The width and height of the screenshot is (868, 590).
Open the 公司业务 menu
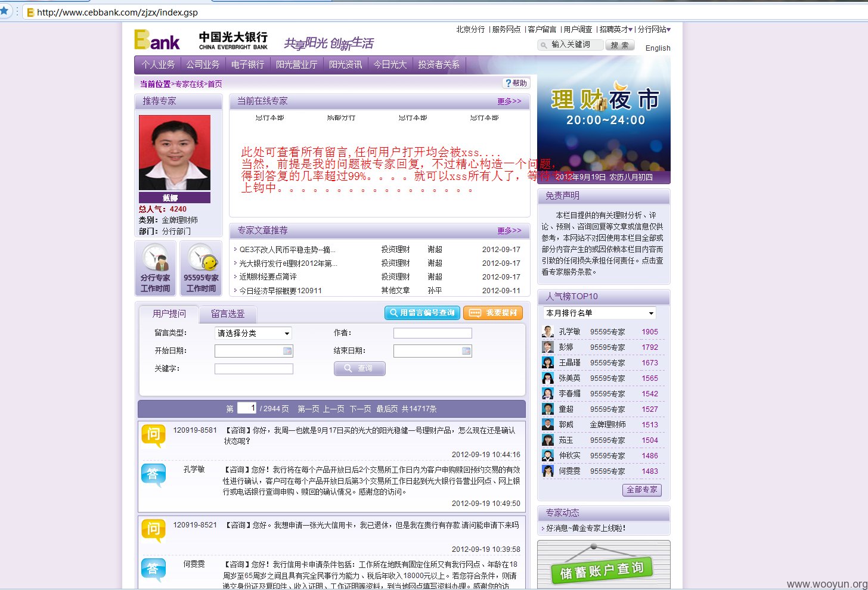[203, 64]
